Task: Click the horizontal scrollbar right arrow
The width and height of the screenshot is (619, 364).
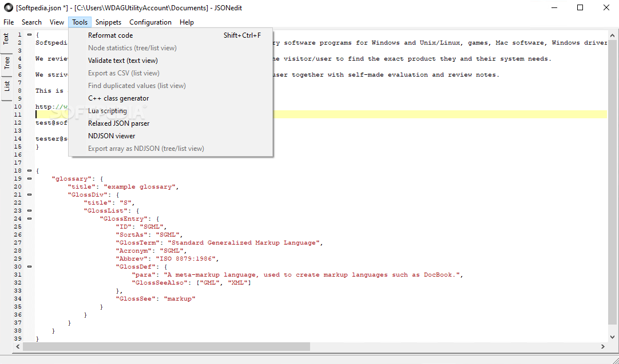Action: click(x=603, y=347)
